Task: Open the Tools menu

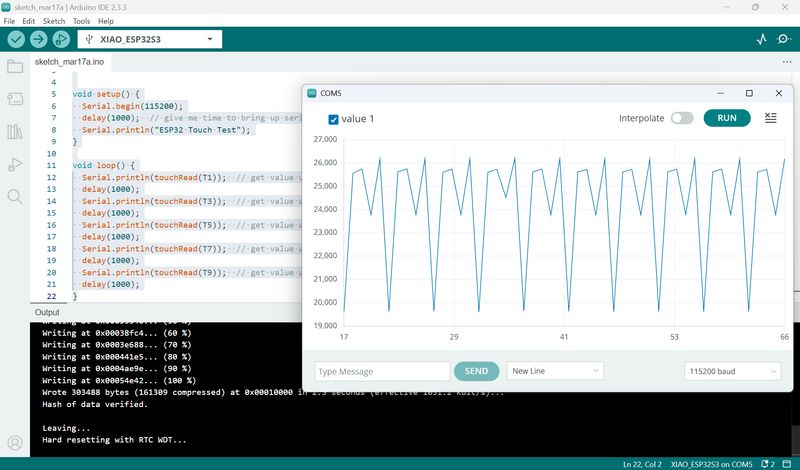Action: click(x=81, y=21)
